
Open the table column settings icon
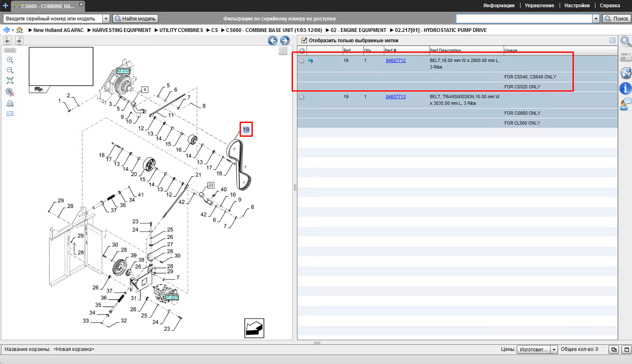(612, 40)
